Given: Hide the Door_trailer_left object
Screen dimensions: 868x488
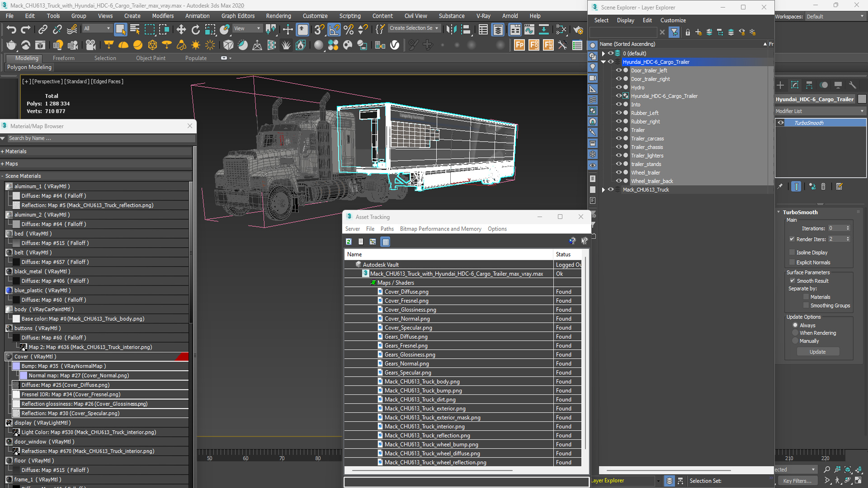Looking at the screenshot, I should pos(619,70).
